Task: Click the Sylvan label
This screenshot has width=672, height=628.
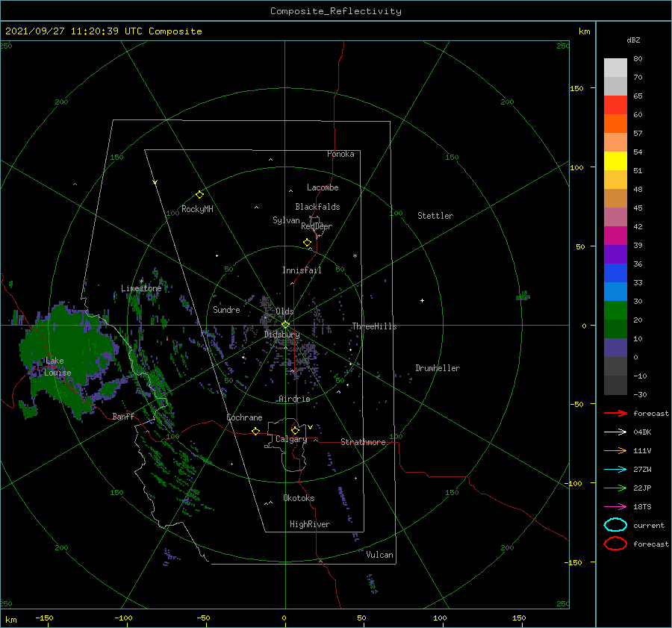Action: (286, 220)
